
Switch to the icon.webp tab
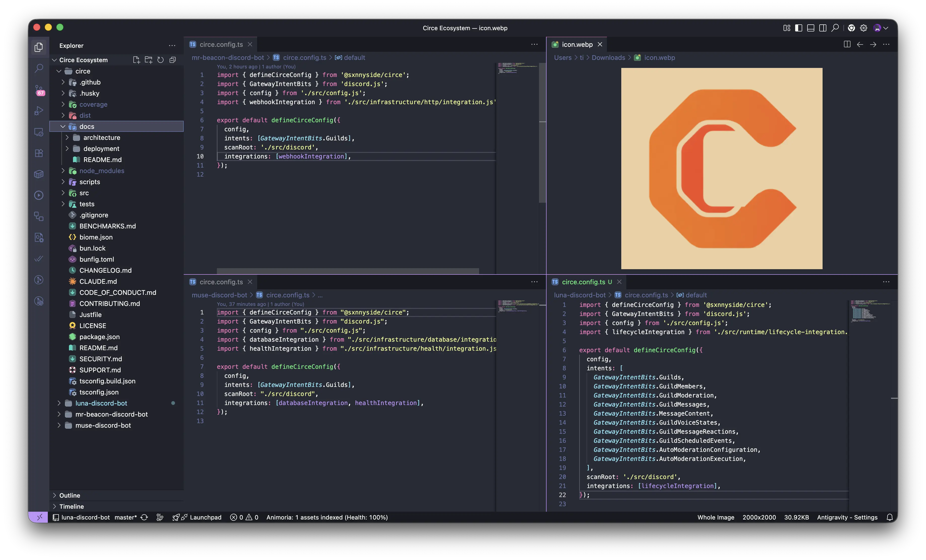click(577, 44)
